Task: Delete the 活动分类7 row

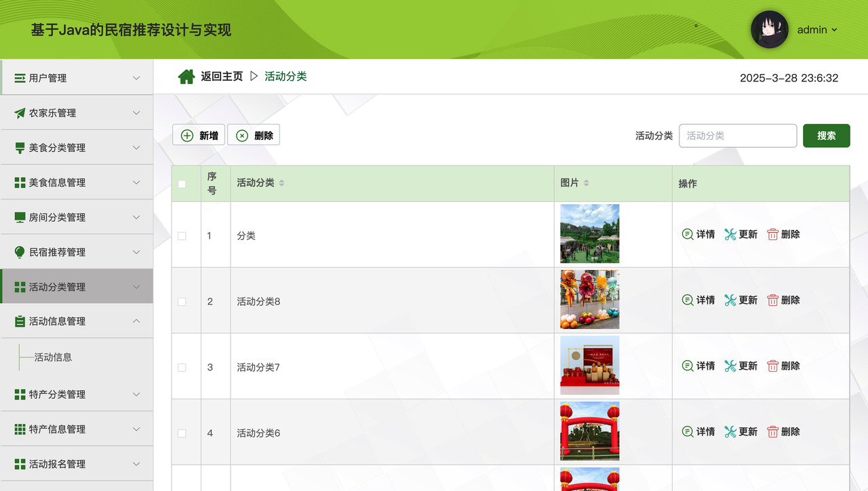Action: point(783,366)
